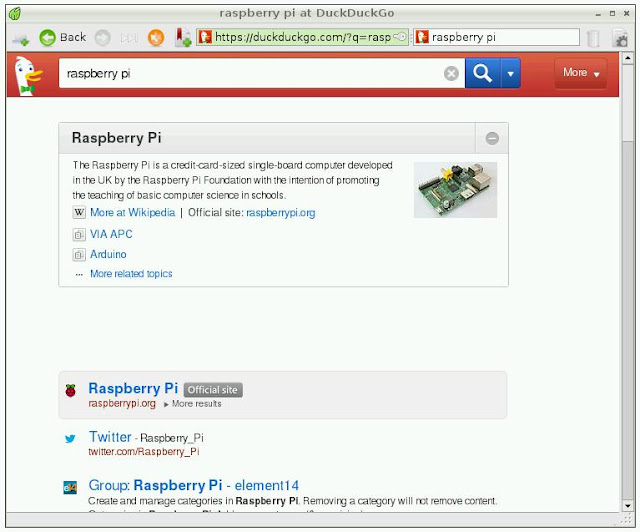
Task: Click the raspberry favicon of the first result
Action: click(71, 391)
